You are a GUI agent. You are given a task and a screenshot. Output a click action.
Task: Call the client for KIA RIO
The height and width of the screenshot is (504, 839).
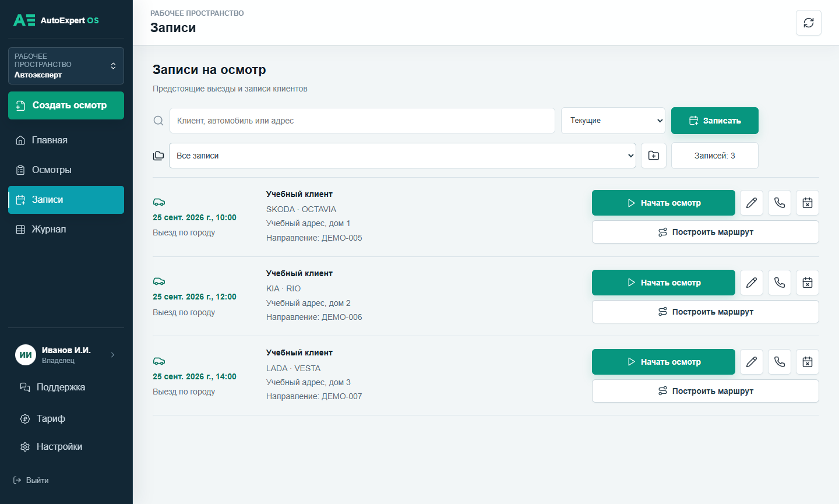[x=780, y=283]
